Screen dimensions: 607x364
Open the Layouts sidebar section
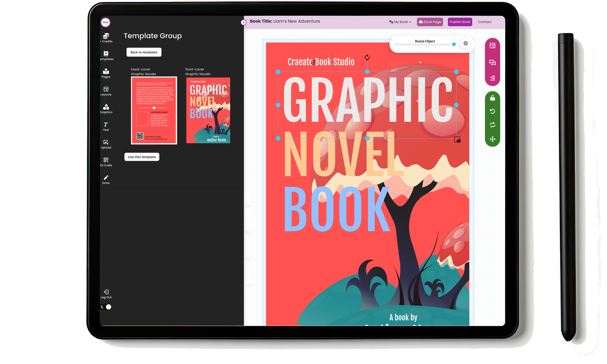[x=106, y=91]
